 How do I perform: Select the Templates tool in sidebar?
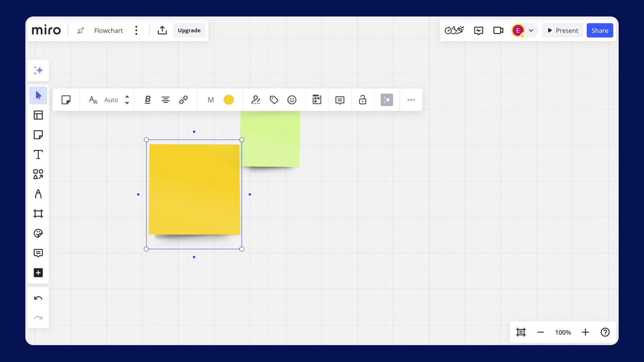tap(38, 115)
